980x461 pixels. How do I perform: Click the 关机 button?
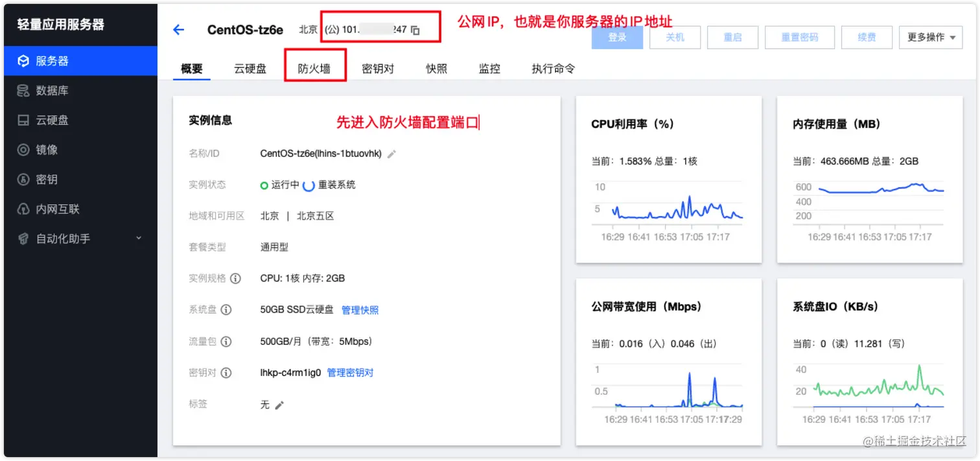[675, 38]
